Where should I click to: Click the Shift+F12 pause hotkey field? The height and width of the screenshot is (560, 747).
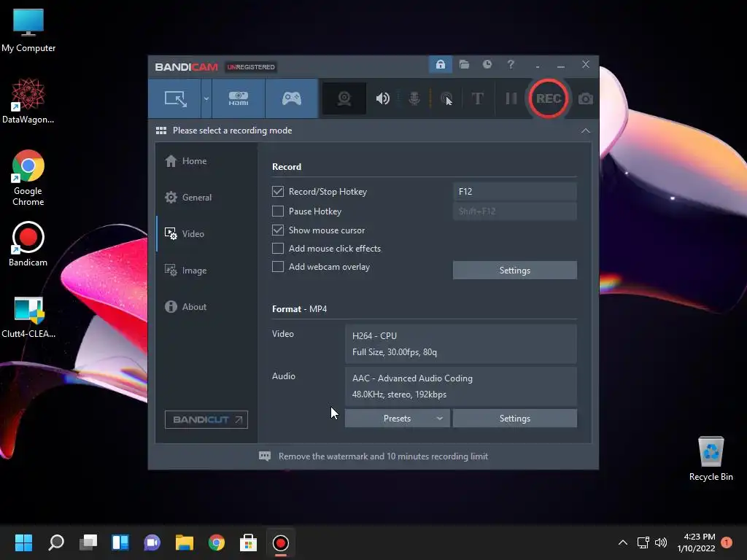click(514, 211)
